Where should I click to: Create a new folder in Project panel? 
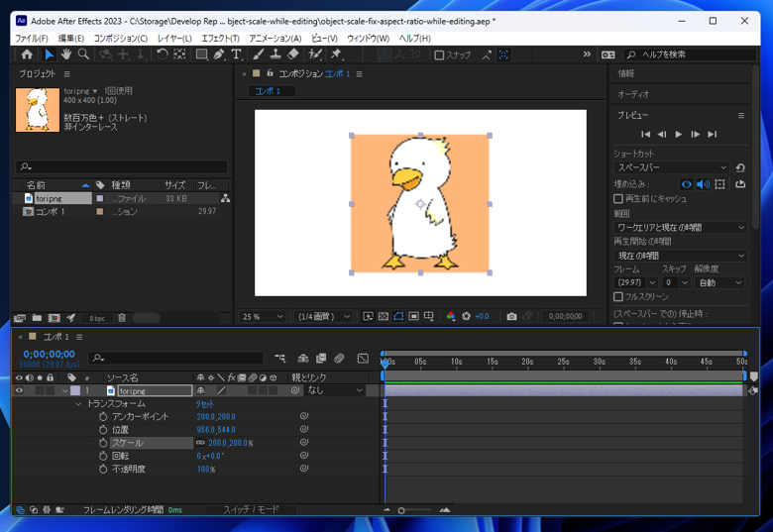(x=37, y=318)
